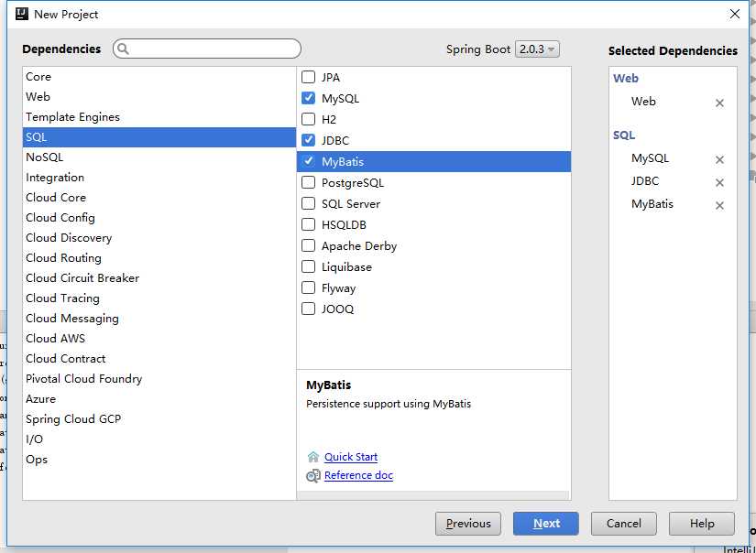Select Spring Cloud GCP category
This screenshot has width=756, height=553.
click(159, 419)
